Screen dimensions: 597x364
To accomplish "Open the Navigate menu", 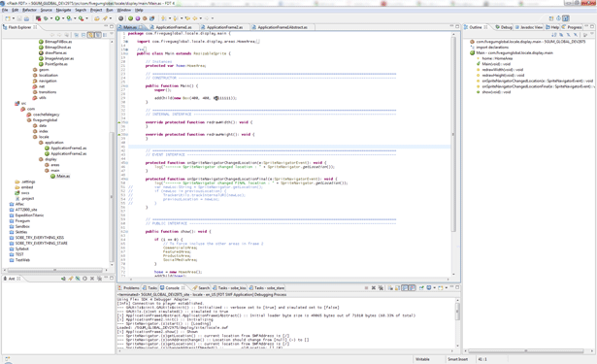I will tap(64, 10).
